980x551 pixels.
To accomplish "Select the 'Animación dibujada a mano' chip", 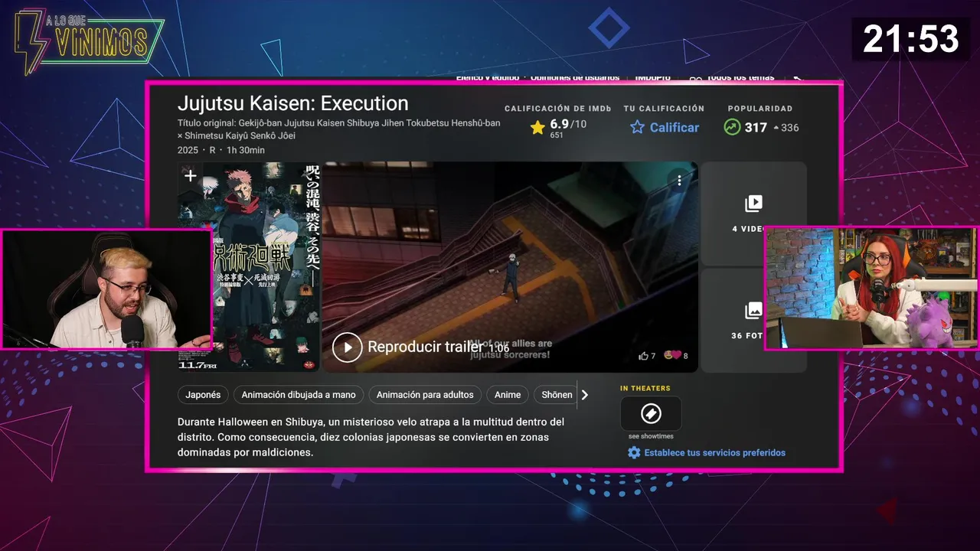I will [299, 395].
